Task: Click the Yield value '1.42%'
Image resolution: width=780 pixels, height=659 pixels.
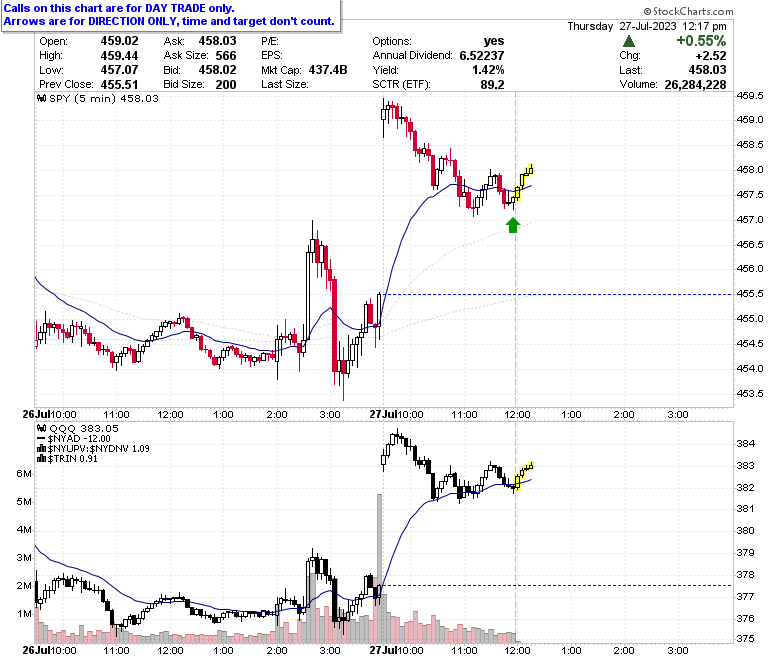Action: (x=488, y=70)
